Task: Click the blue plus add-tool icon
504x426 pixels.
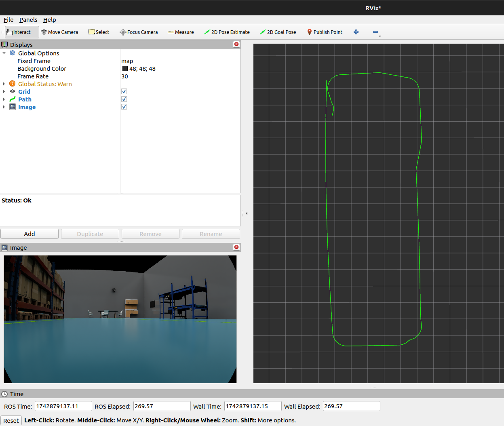Action: tap(356, 32)
